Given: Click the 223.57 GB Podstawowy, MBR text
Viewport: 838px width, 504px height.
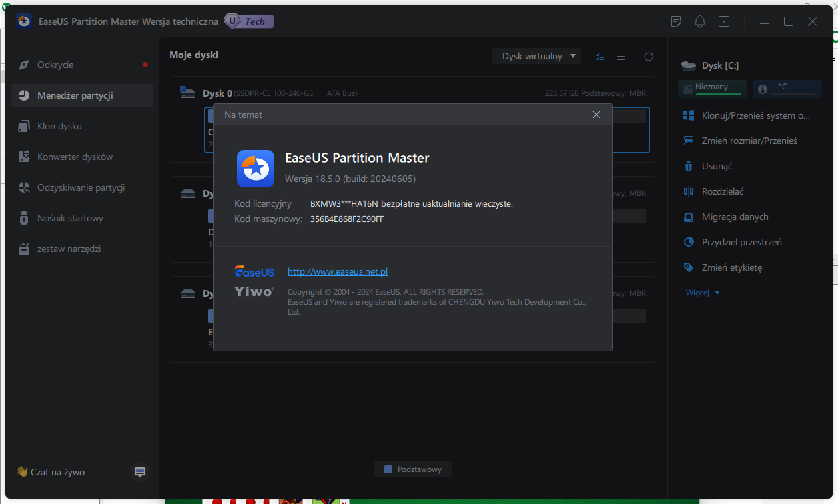Looking at the screenshot, I should [x=595, y=93].
